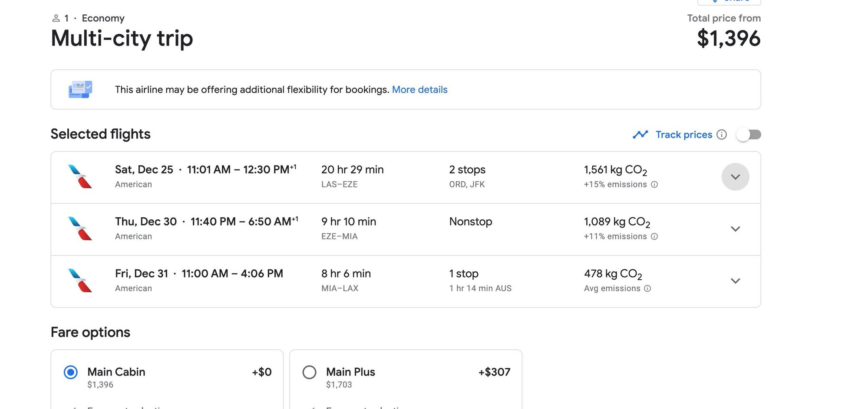Viewport: 868px width, 409px height.
Task: Select the Main Cabin fare option
Action: coord(71,372)
